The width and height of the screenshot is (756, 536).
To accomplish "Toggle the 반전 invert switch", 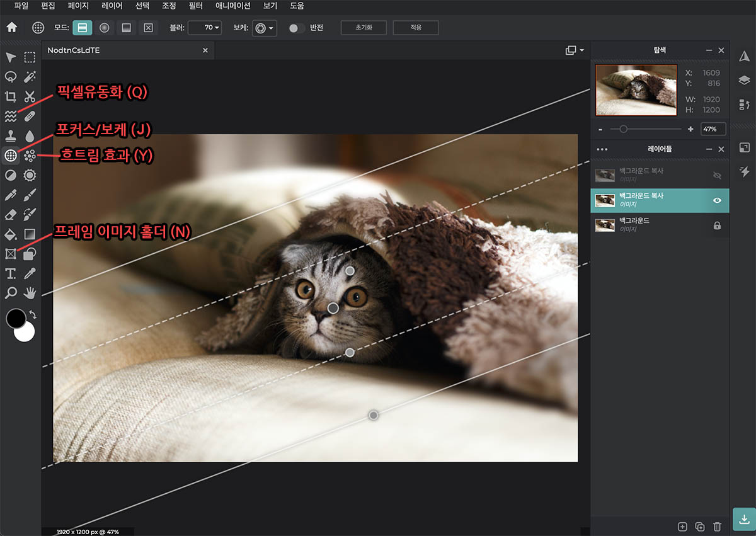I will 296,28.
